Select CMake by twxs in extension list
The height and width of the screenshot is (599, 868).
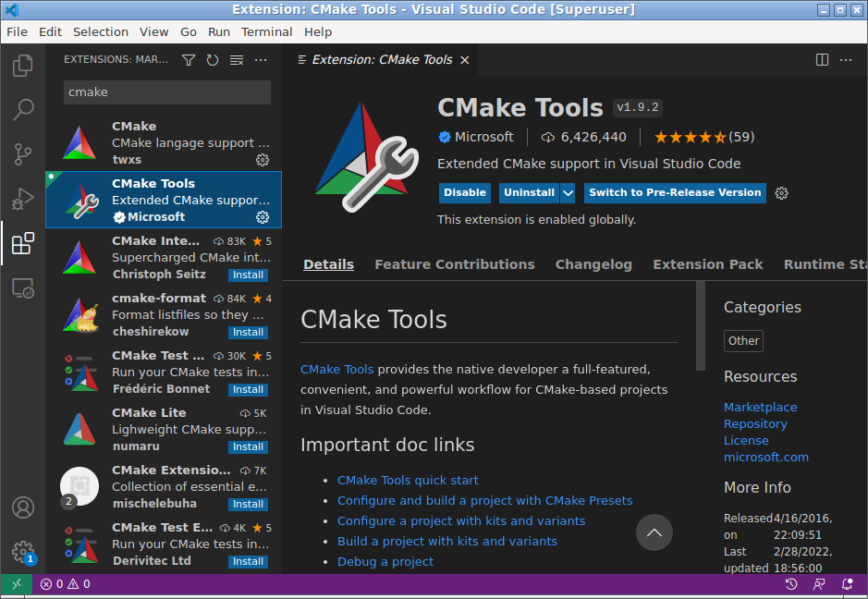pyautogui.click(x=164, y=143)
